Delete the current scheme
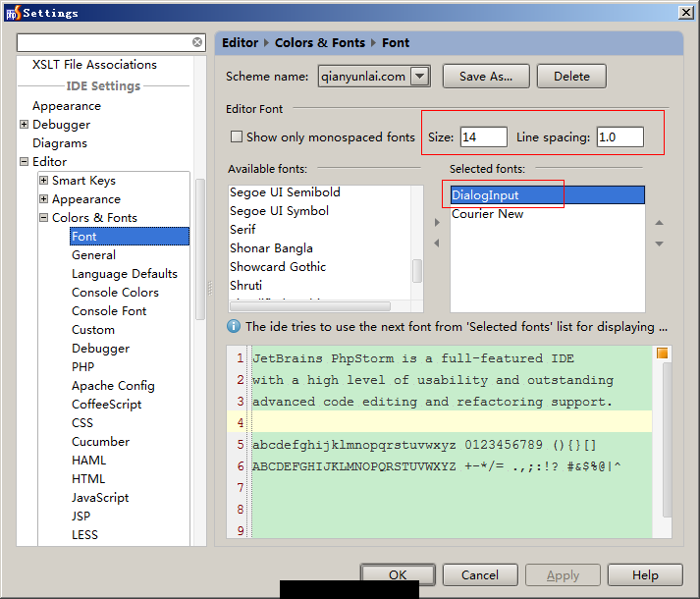The image size is (700, 599). pyautogui.click(x=571, y=76)
